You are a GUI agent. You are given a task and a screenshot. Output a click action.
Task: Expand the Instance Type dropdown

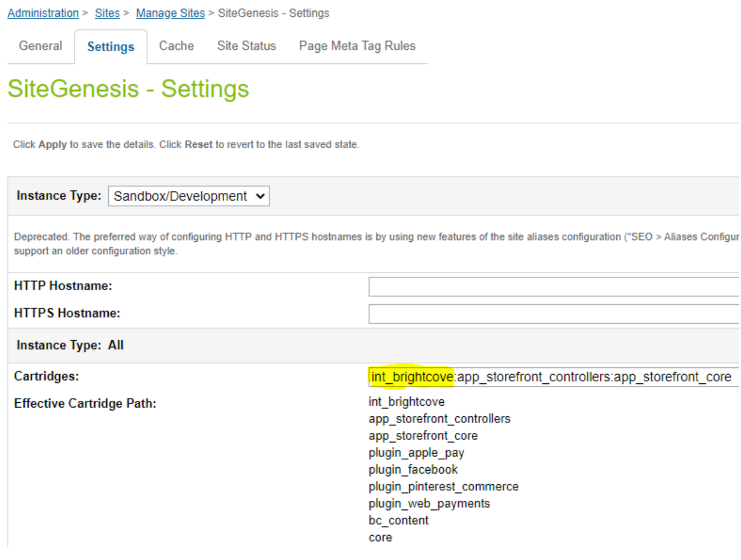[189, 196]
